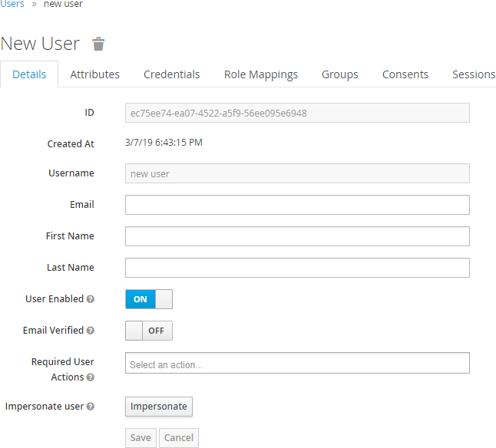Select the Groups tab
The image size is (496, 448).
point(340,74)
